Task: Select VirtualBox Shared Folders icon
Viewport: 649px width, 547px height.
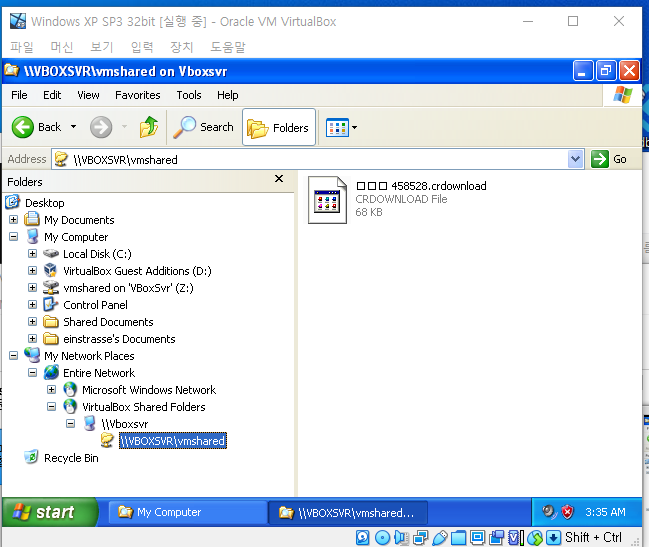Action: pyautogui.click(x=70, y=406)
